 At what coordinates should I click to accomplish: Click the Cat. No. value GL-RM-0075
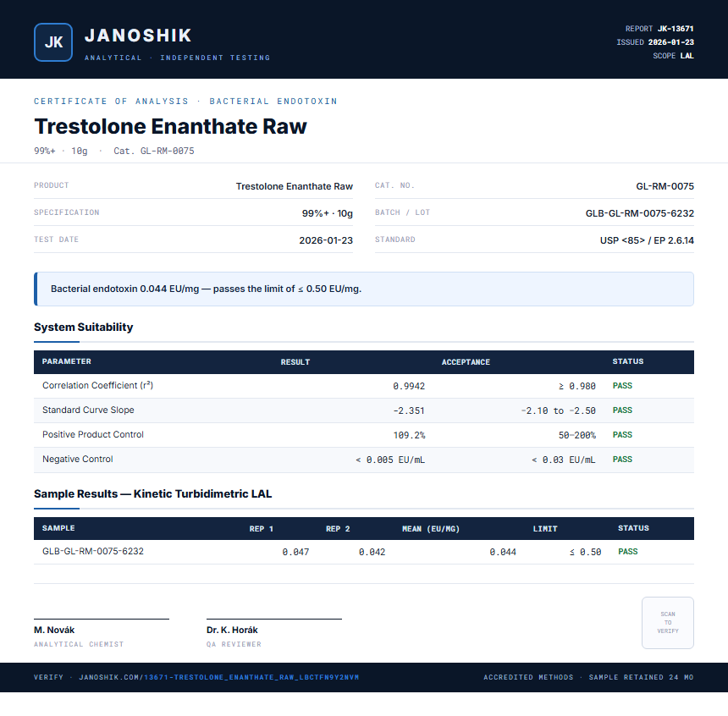pyautogui.click(x=665, y=186)
